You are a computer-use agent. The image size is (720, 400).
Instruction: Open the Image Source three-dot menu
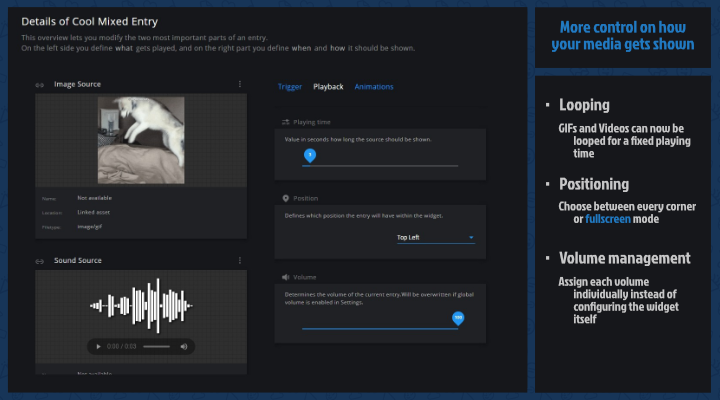tap(240, 84)
